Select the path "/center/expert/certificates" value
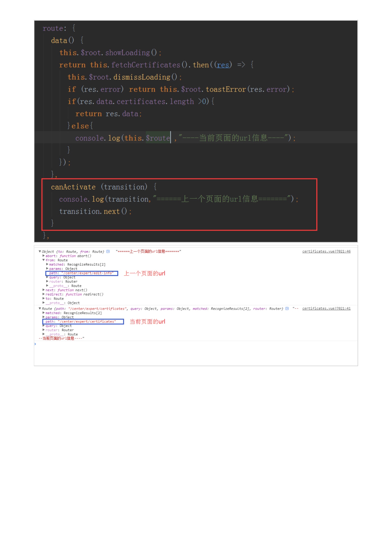The image size is (392, 555). (87, 322)
